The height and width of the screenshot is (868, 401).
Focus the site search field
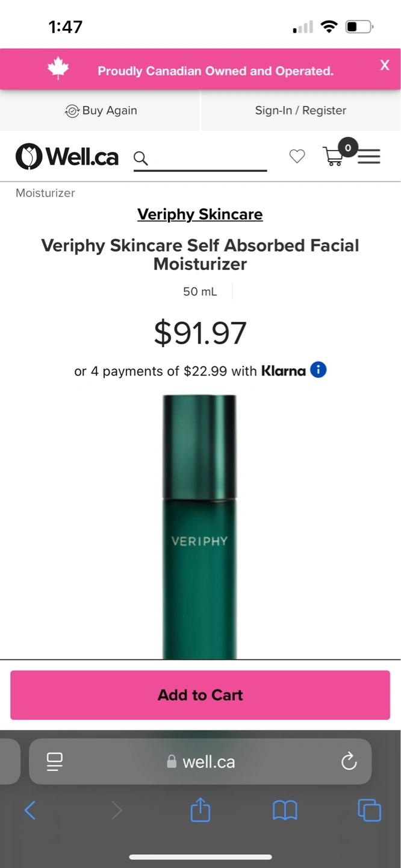(x=207, y=159)
